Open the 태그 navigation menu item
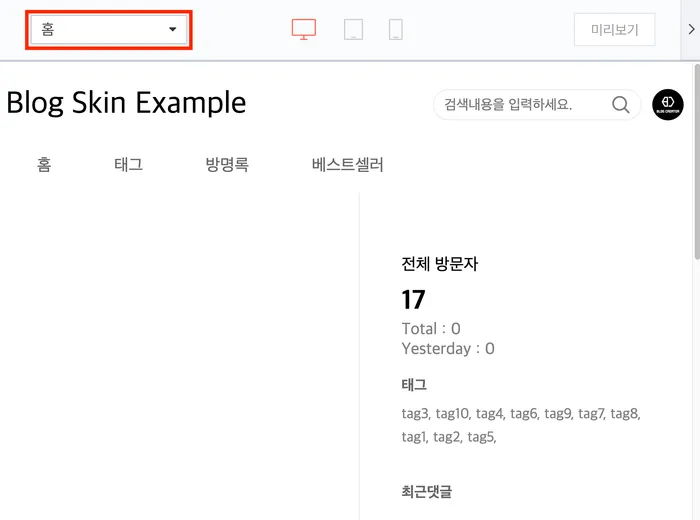Viewport: 700px width, 520px height. click(129, 164)
